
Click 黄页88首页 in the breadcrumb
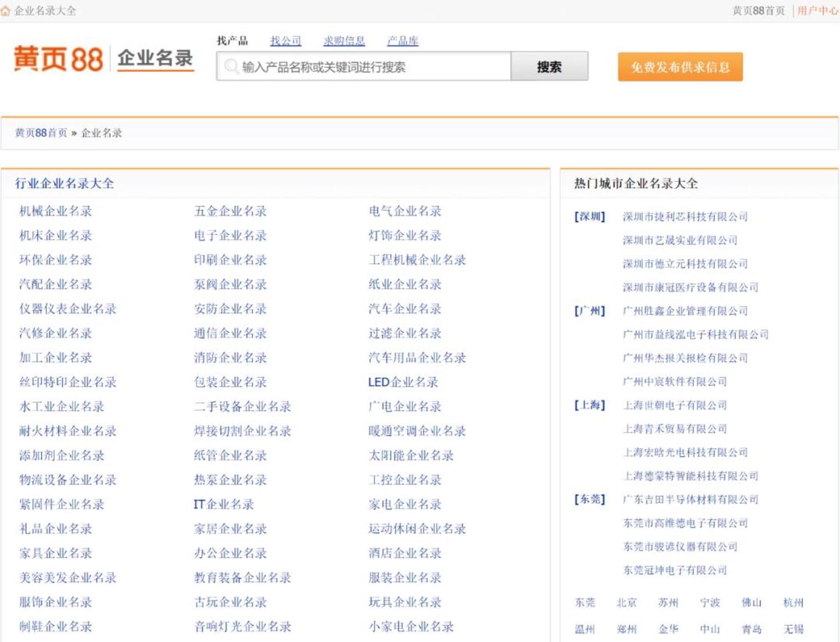pos(41,133)
